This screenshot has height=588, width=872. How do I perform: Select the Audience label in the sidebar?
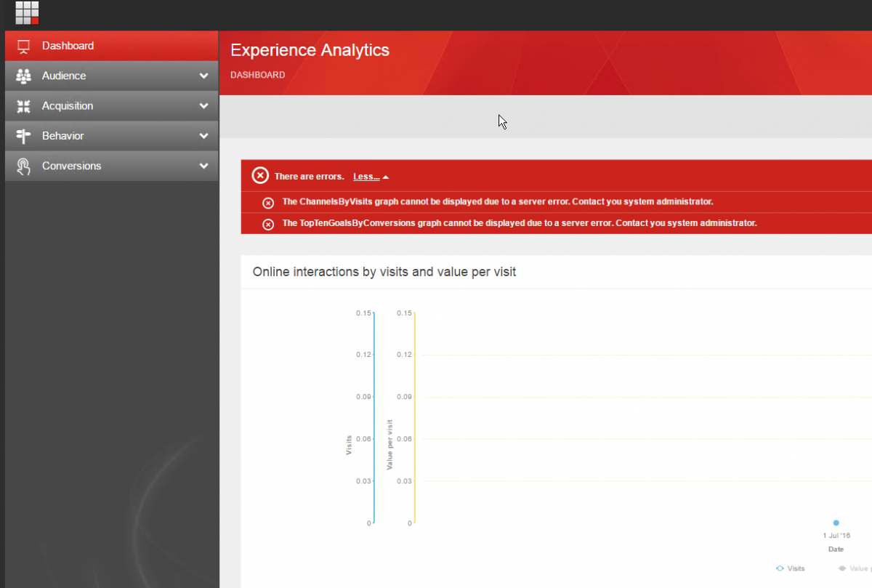click(x=64, y=76)
